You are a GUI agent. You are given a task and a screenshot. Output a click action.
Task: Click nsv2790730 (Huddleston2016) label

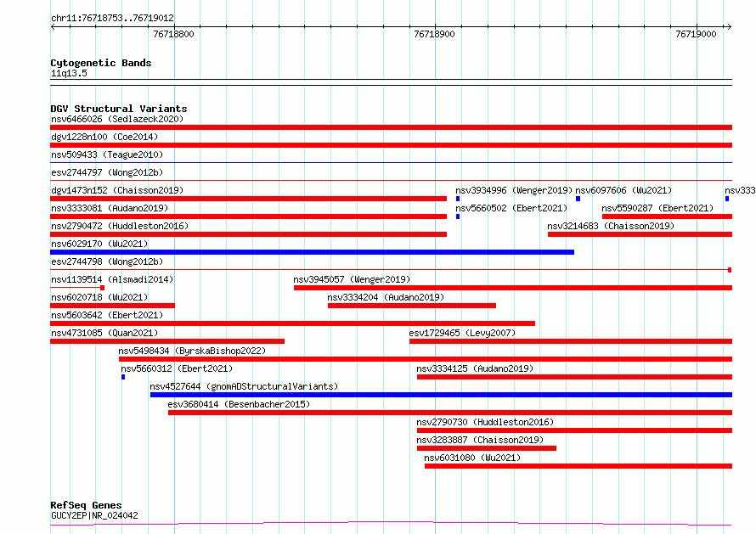[486, 422]
